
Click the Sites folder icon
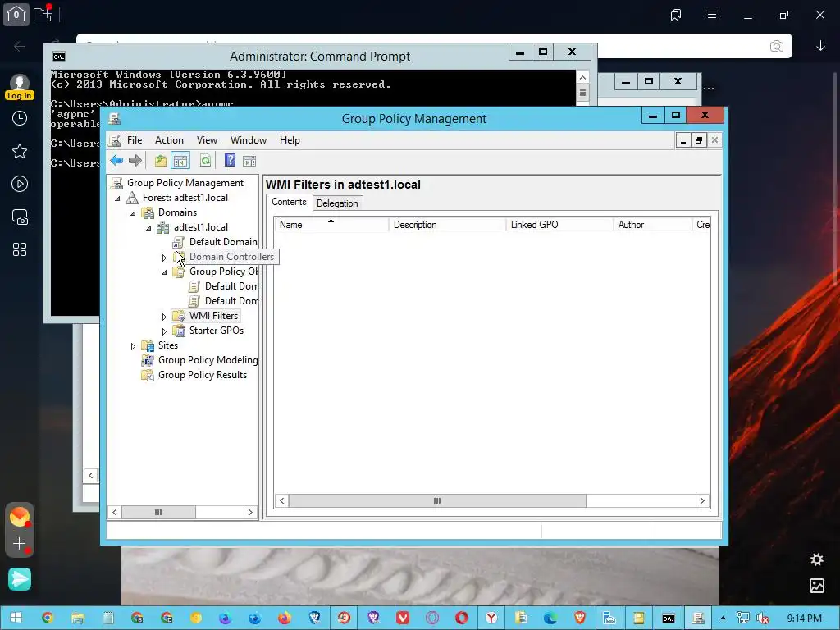148,346
